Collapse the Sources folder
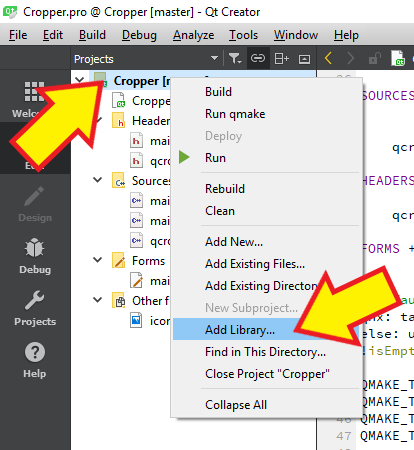 97,180
